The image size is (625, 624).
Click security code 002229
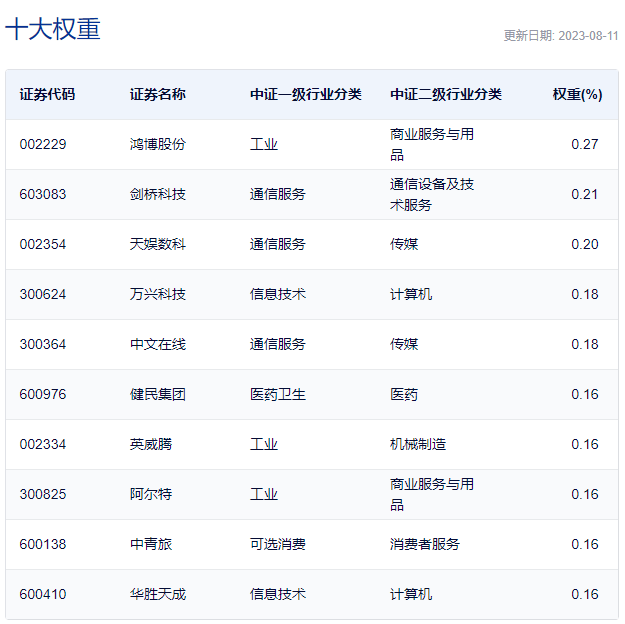[x=43, y=144]
